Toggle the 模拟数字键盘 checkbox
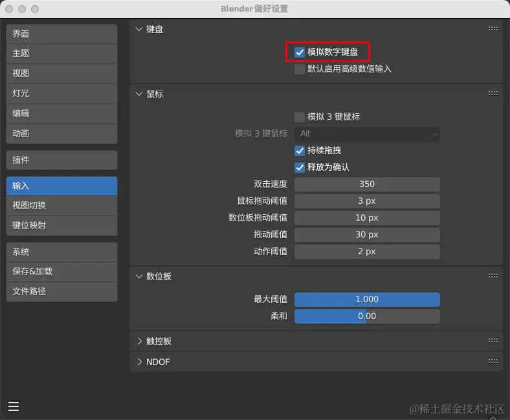The image size is (510, 420). point(300,52)
